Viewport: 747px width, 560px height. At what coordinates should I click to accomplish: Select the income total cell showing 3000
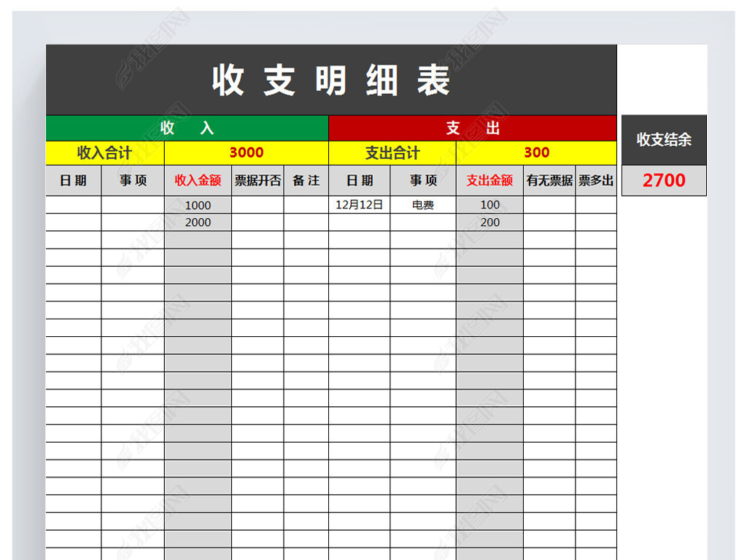[247, 152]
